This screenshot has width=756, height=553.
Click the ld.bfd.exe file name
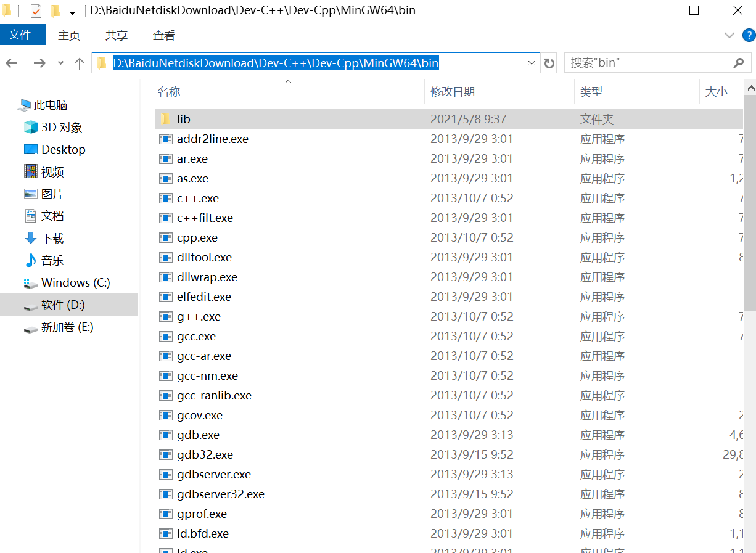(203, 534)
